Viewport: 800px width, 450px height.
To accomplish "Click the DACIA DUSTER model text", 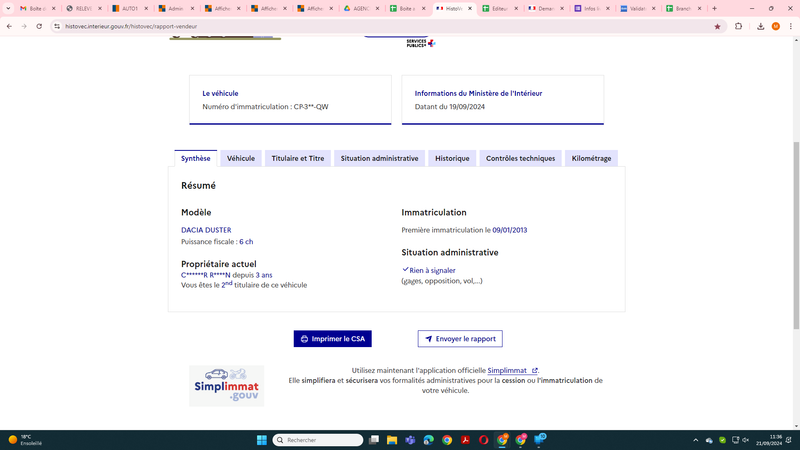I will tap(206, 230).
